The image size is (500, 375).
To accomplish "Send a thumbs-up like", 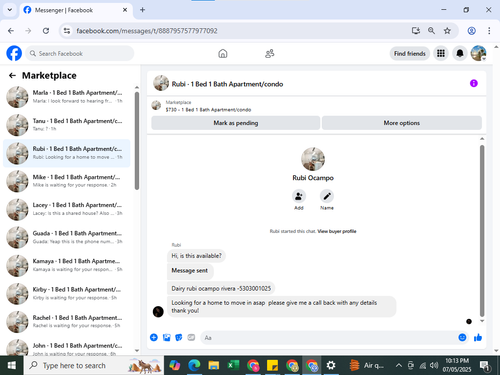I will [478, 337].
